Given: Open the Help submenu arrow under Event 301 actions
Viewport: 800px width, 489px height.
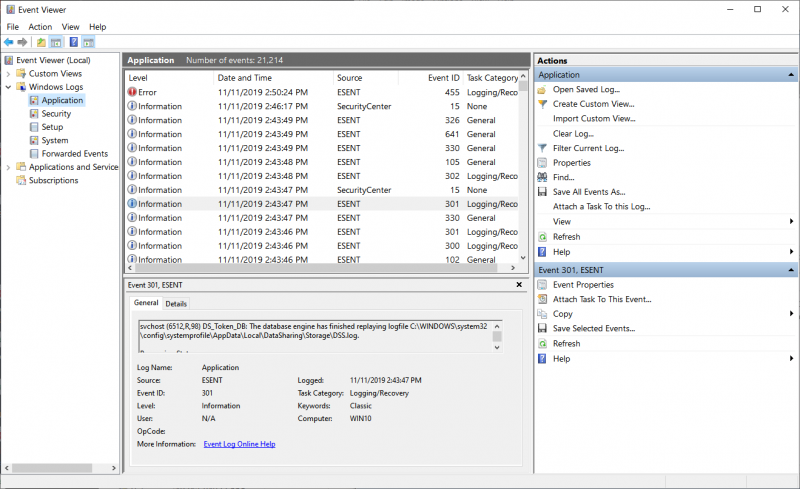Looking at the screenshot, I should [791, 359].
